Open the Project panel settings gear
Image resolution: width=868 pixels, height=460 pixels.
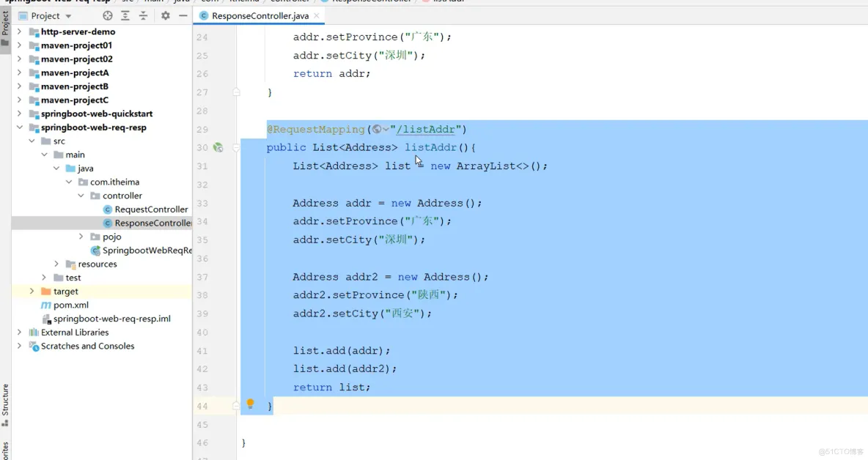tap(166, 15)
